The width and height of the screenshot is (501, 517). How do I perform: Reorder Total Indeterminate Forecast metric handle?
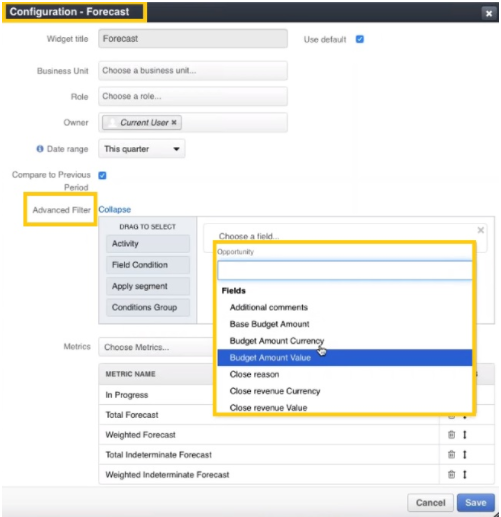[x=465, y=454]
